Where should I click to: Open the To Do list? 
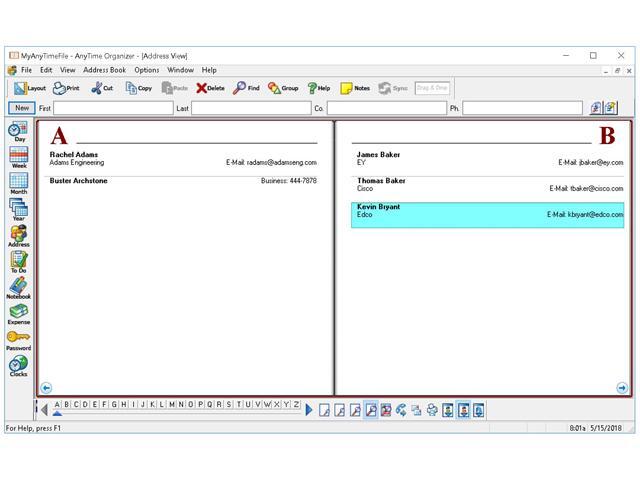pos(18,262)
